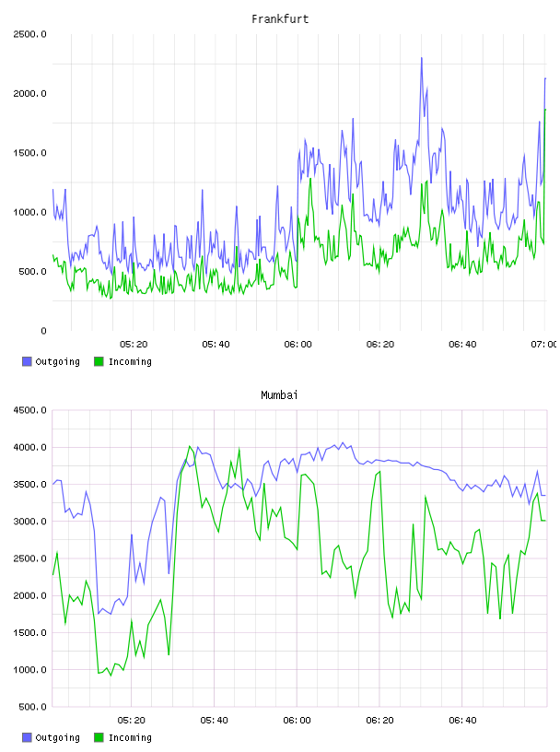Click the 4000.0 y-axis label on Mumbai chart
This screenshot has height=752, width=560.
[x=29, y=448]
